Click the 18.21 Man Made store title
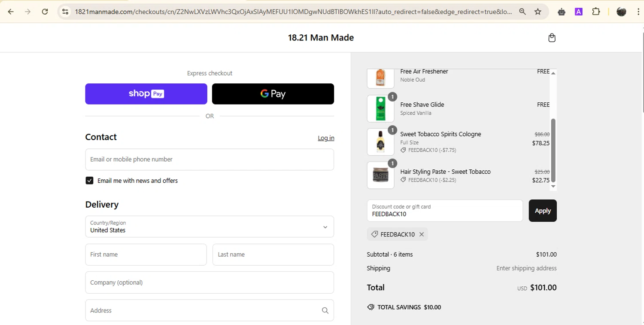 [321, 37]
